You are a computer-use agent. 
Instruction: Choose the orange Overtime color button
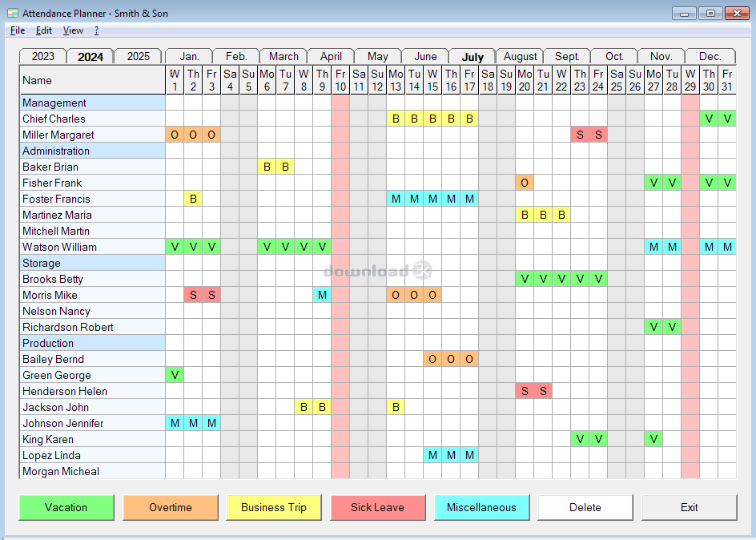(x=171, y=507)
